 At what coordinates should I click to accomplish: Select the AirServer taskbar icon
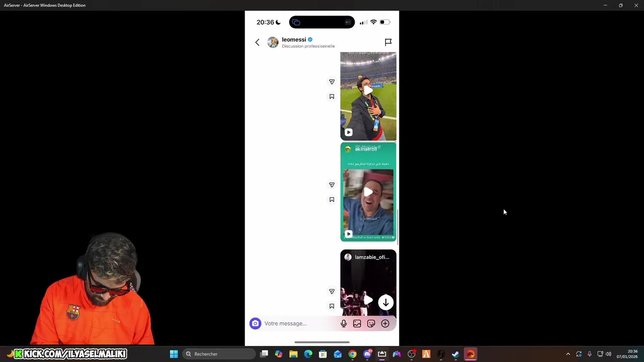[382, 354]
